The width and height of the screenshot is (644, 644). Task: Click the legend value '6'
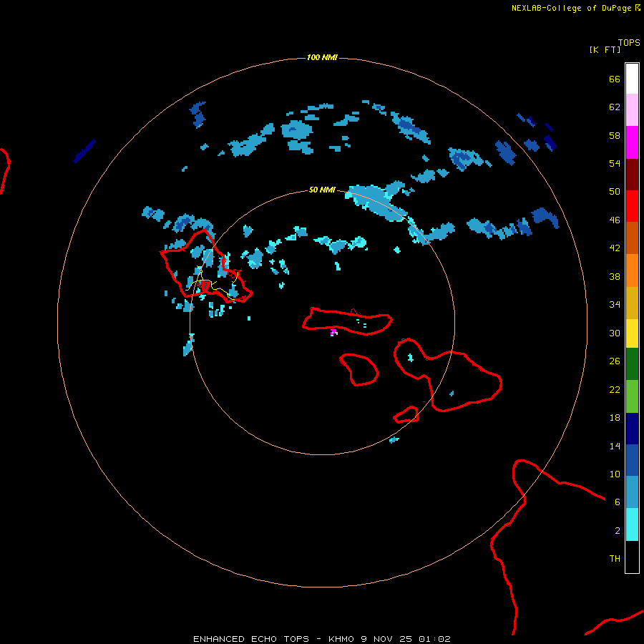coord(618,502)
